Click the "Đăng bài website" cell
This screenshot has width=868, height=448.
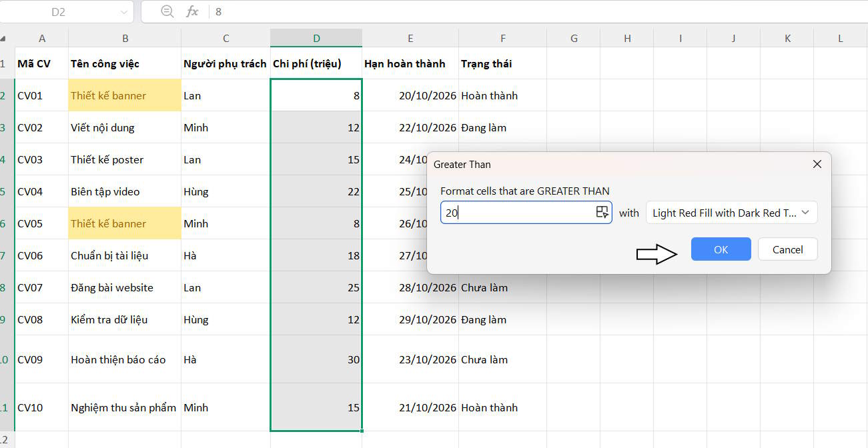point(125,287)
